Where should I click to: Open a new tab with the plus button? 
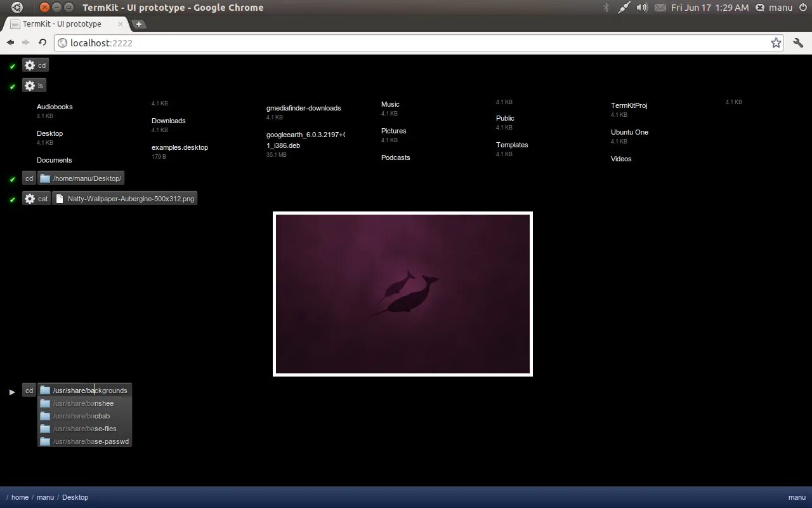pyautogui.click(x=139, y=24)
